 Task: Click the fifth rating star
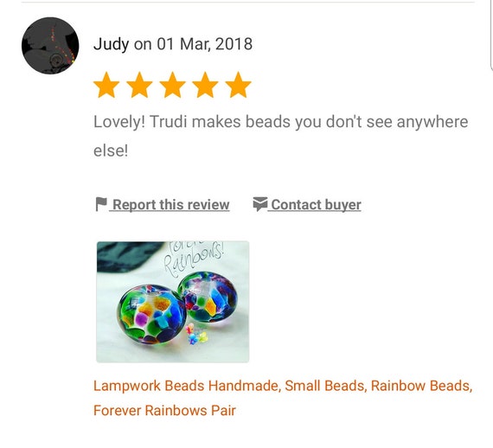239,86
